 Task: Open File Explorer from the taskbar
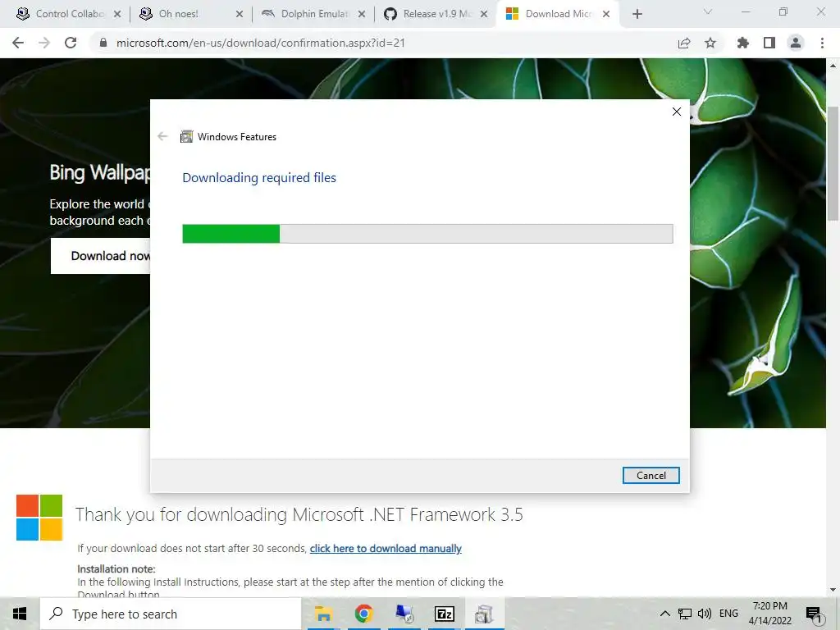click(323, 614)
